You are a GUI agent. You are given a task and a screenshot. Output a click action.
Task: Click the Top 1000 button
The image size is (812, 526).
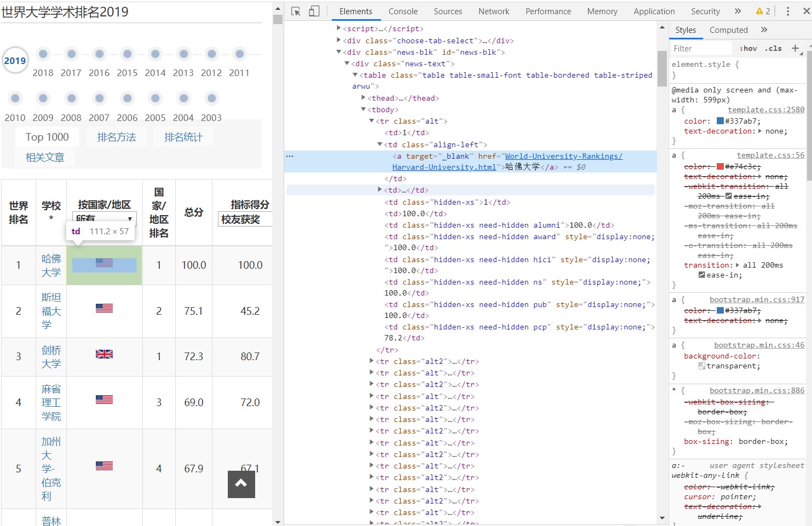pos(47,137)
